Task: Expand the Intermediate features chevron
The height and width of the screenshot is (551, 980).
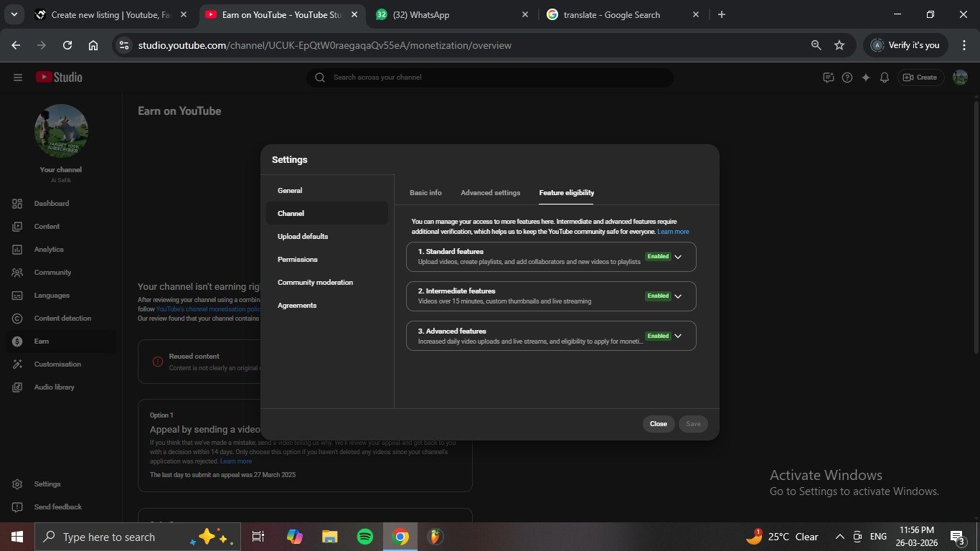Action: 678,296
